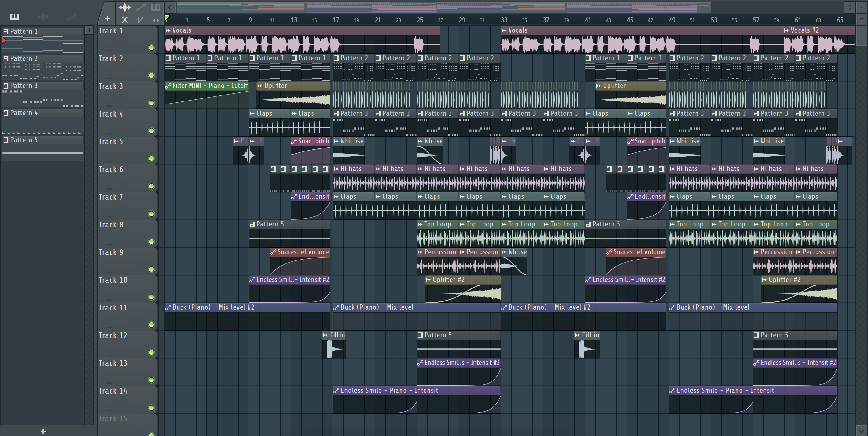The image size is (868, 436).
Task: Show automation clips in the picker panel
Action: click(72, 17)
